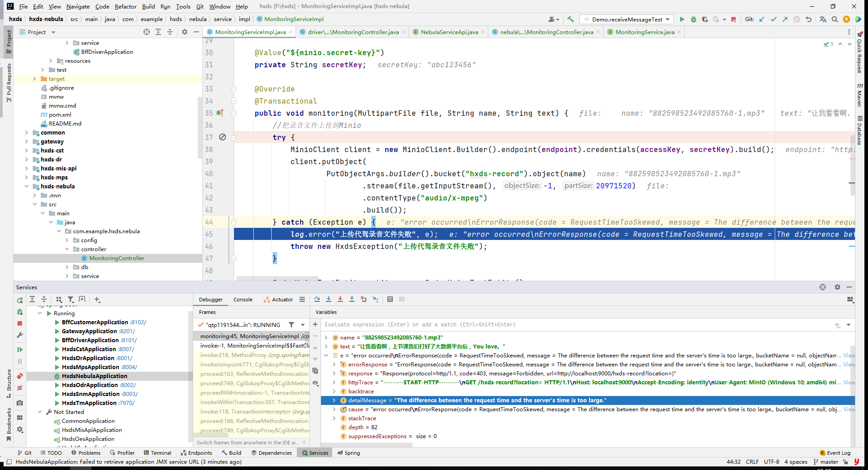
Task: Open the Endpoints tool window
Action: pyautogui.click(x=196, y=453)
